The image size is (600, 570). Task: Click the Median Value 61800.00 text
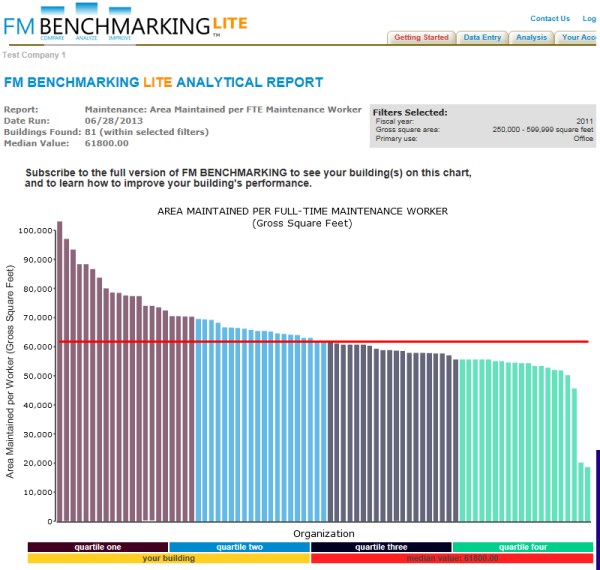[x=106, y=143]
